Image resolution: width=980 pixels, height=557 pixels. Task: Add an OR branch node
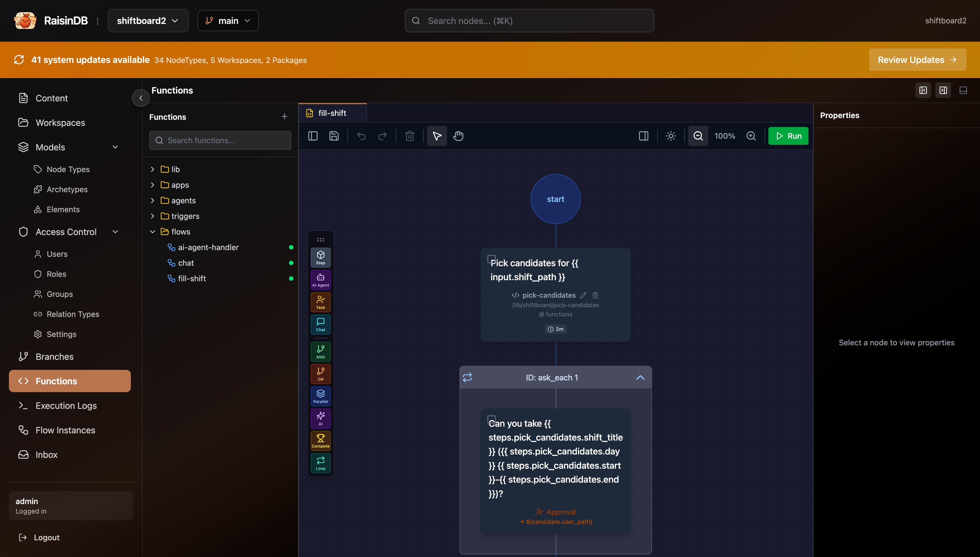coord(320,374)
